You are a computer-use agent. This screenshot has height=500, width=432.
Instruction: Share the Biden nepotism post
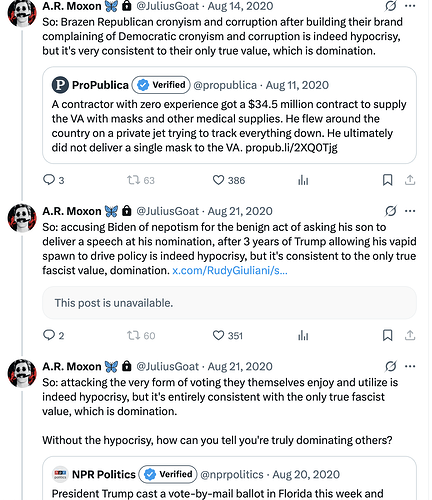(x=410, y=335)
